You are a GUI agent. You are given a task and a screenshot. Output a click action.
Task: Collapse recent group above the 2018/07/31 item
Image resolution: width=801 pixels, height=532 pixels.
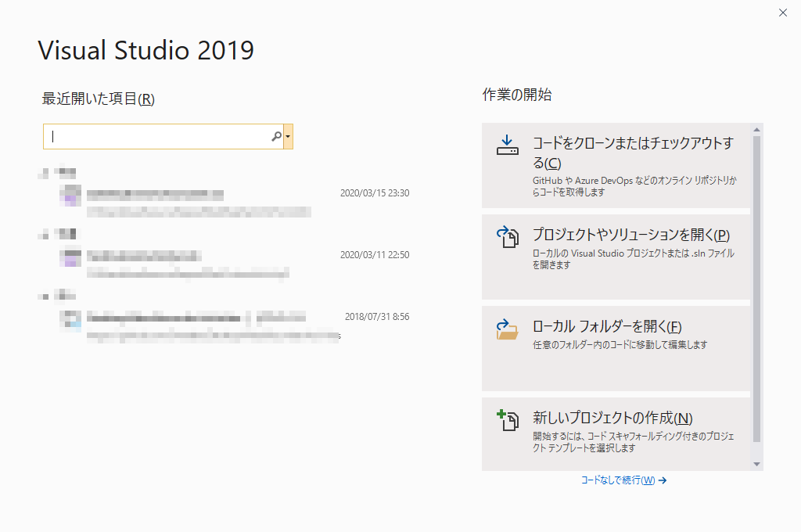[44, 296]
